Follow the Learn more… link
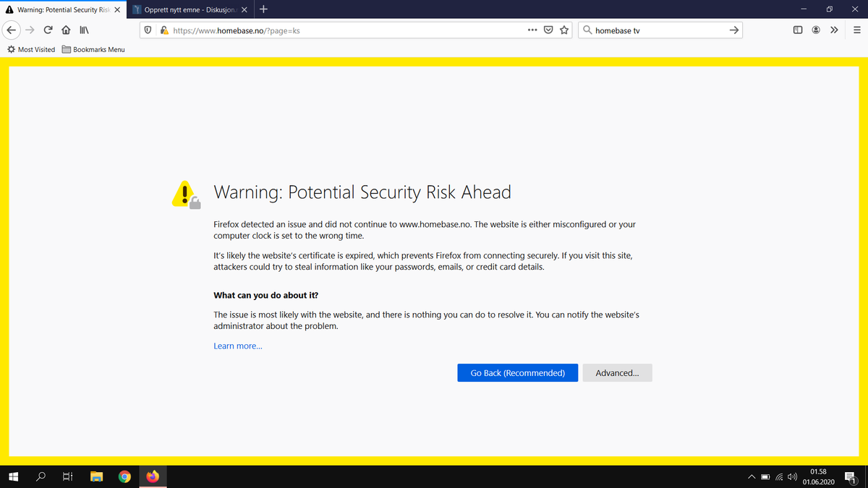 pyautogui.click(x=238, y=346)
